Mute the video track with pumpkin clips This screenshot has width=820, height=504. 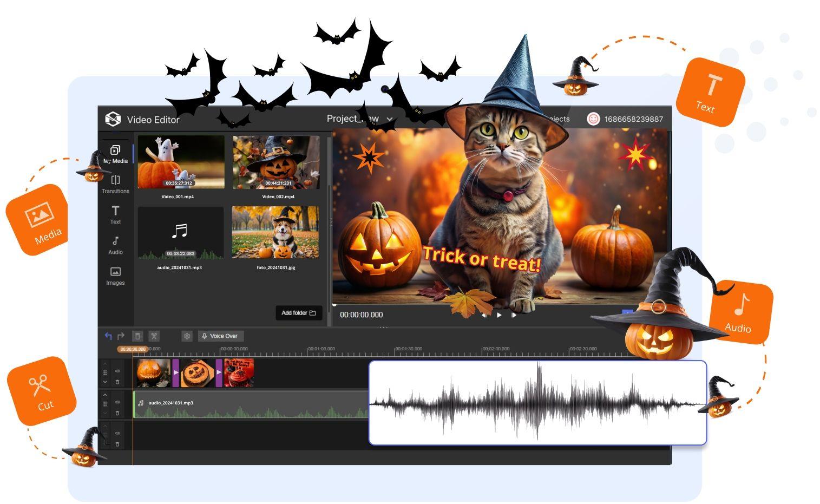coord(117,371)
